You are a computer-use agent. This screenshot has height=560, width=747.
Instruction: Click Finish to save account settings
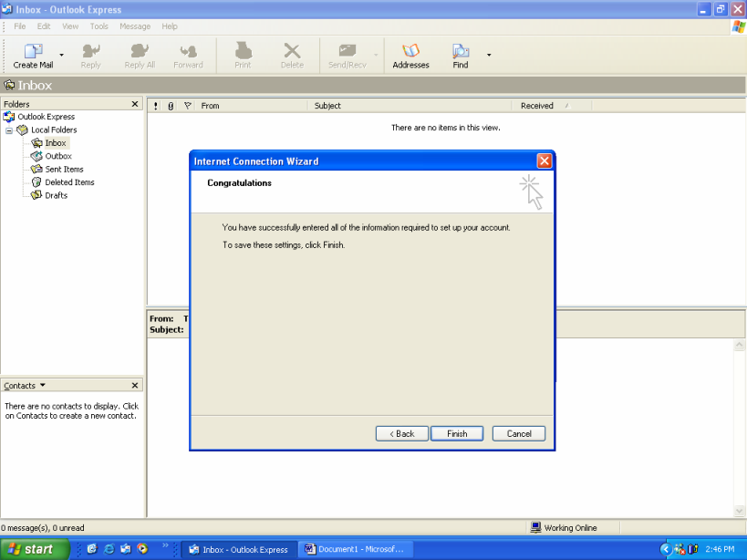click(x=457, y=433)
